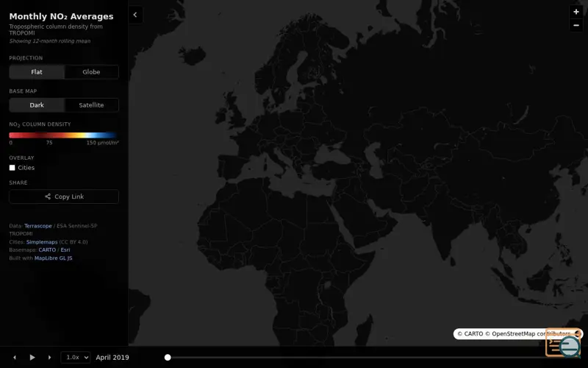
Task: Click the "75" legend midpoint label
Action: 49,143
